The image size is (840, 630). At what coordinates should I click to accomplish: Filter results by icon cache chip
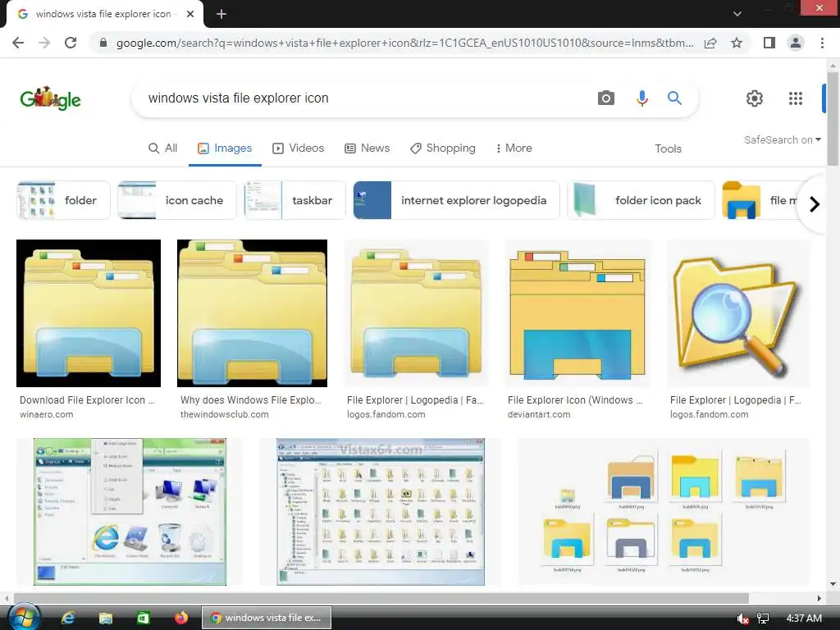click(177, 200)
